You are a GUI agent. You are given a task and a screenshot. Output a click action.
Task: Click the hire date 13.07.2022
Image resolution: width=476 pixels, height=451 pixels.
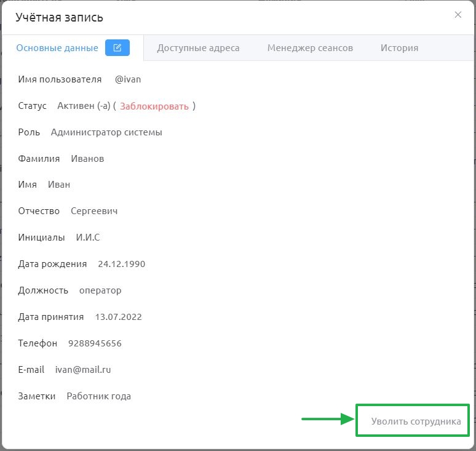point(119,317)
